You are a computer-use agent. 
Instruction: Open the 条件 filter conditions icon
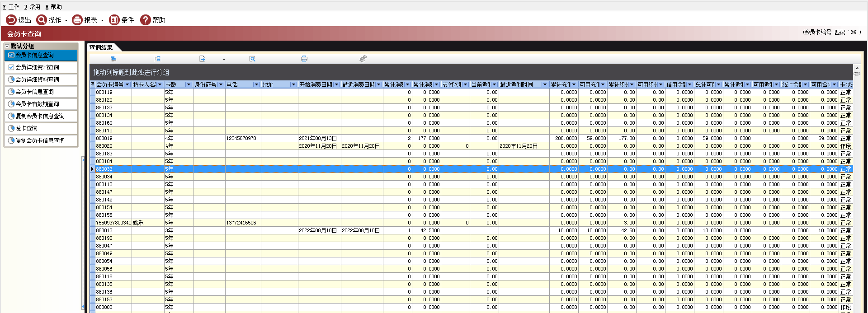(x=114, y=20)
